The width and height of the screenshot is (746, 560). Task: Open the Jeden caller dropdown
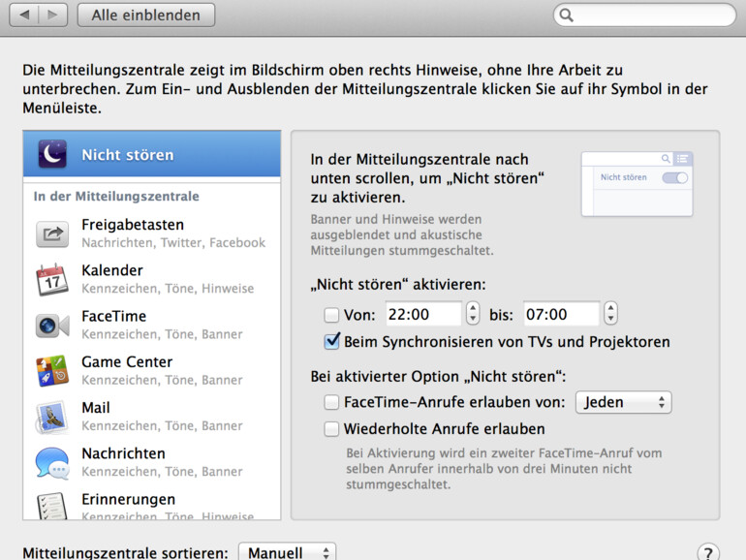pyautogui.click(x=623, y=402)
